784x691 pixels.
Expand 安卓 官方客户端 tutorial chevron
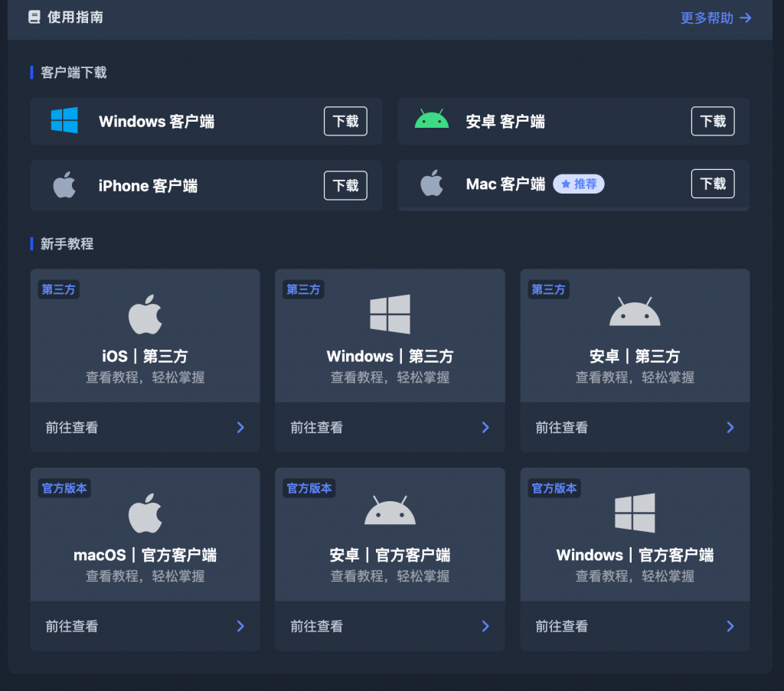click(485, 626)
